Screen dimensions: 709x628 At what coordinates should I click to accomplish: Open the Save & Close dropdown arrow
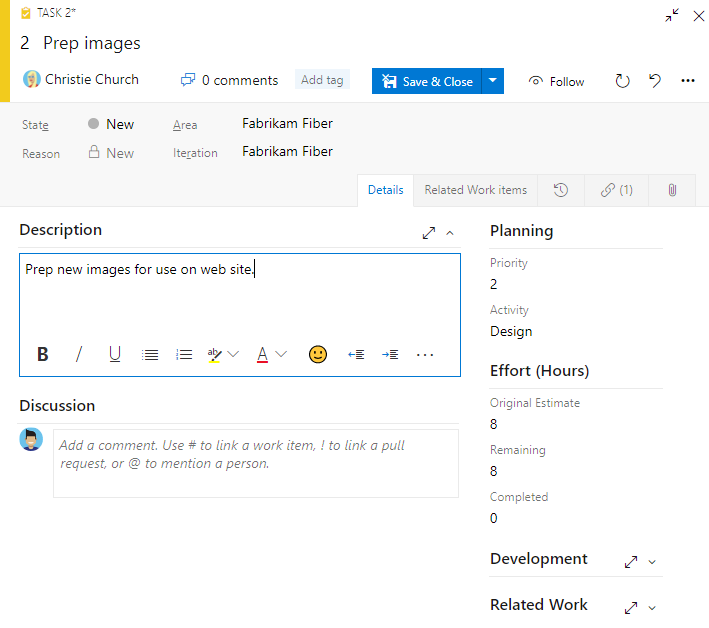point(492,81)
